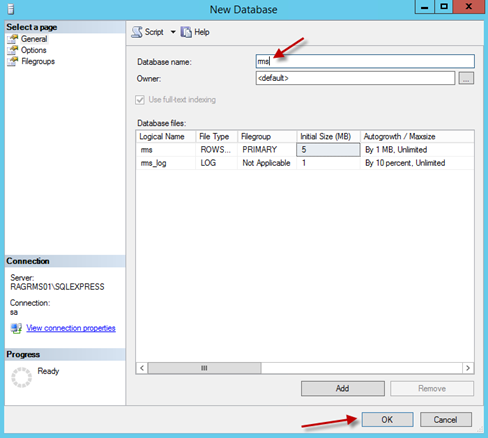Click the left scroll arrow of file grid
The image size is (488, 438).
[x=142, y=368]
